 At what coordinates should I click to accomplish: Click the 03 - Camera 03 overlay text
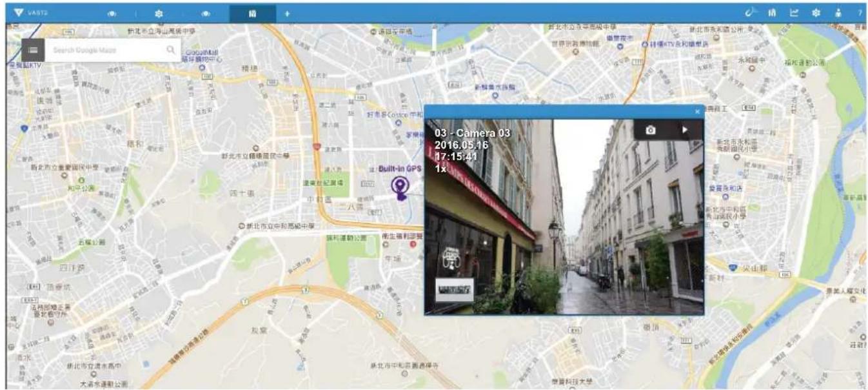click(x=473, y=133)
